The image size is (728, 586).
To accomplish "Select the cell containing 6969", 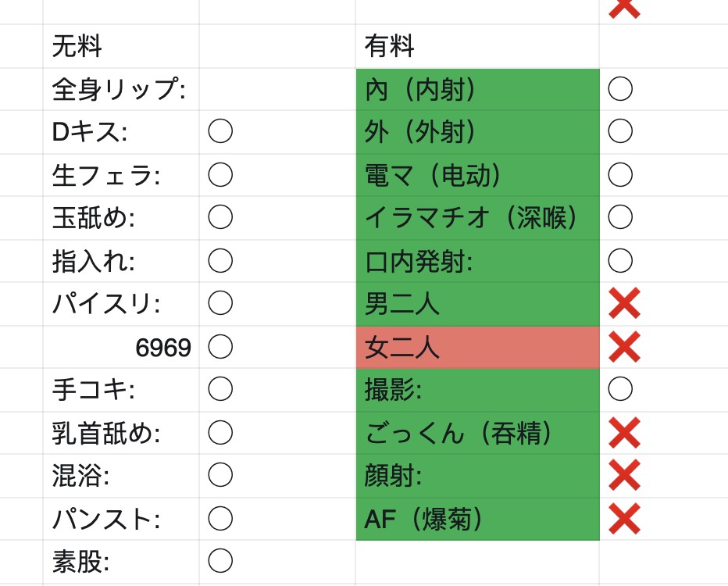I will pyautogui.click(x=121, y=348).
